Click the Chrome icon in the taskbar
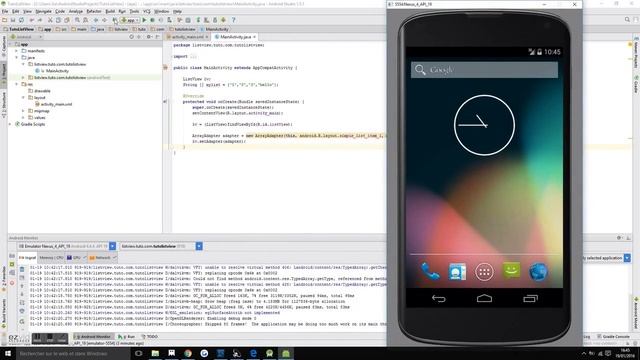Screen dimensions: 640x360 coord(188,353)
